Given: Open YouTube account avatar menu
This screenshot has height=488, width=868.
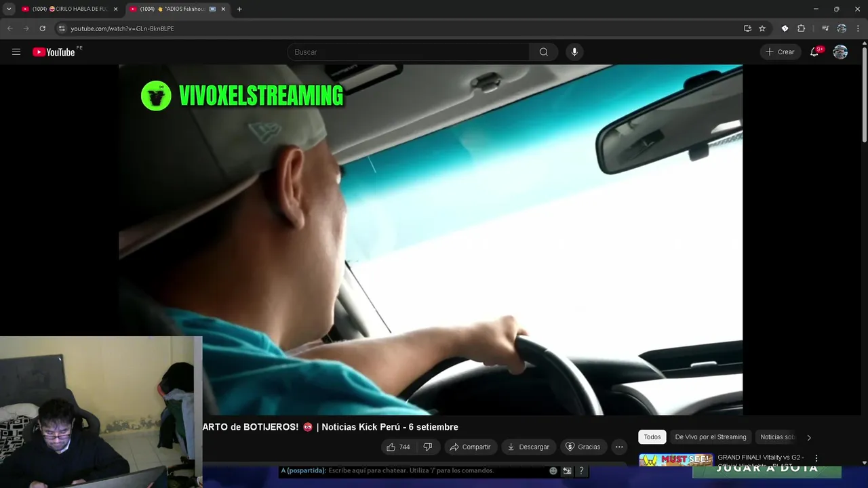Looking at the screenshot, I should (x=840, y=52).
